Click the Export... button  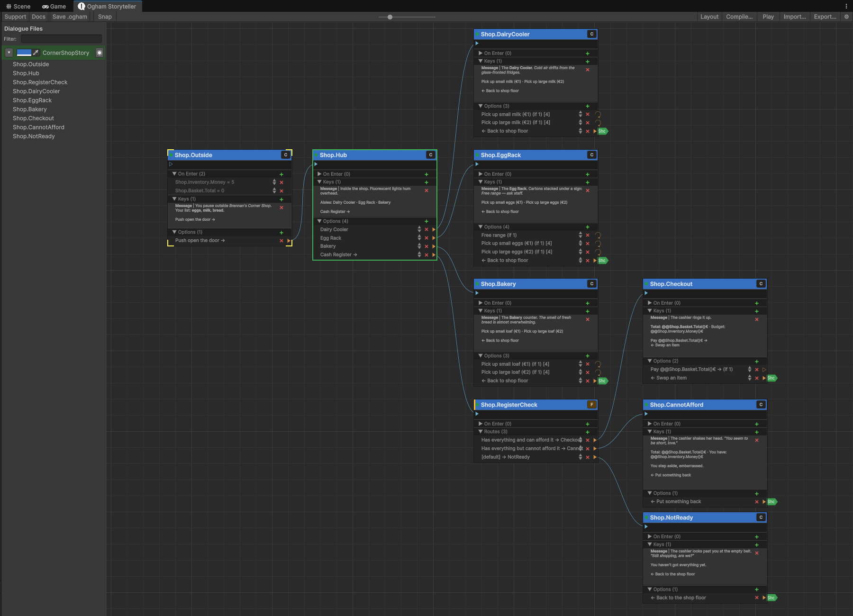coord(825,17)
